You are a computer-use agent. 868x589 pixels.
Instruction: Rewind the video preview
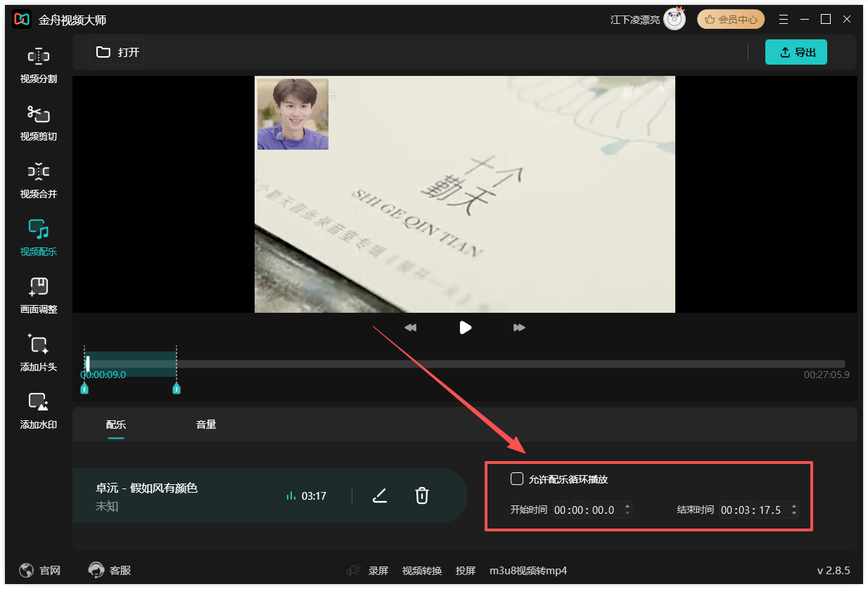tap(411, 328)
